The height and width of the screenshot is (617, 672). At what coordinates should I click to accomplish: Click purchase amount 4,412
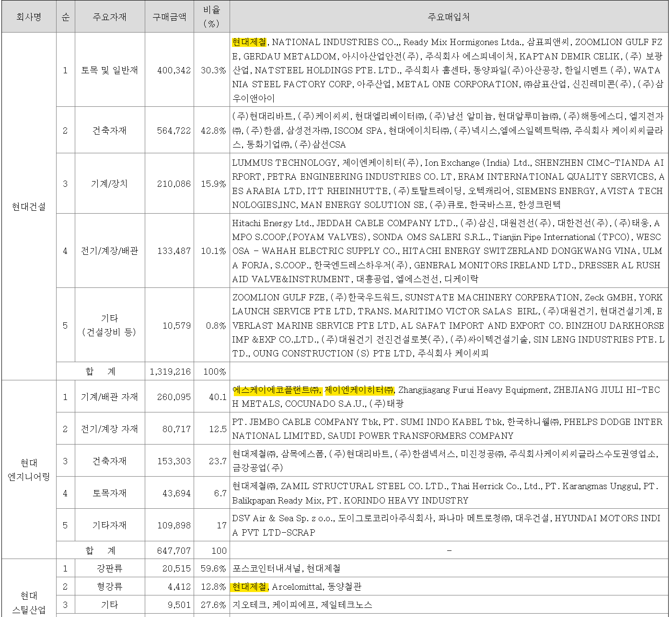click(x=179, y=586)
